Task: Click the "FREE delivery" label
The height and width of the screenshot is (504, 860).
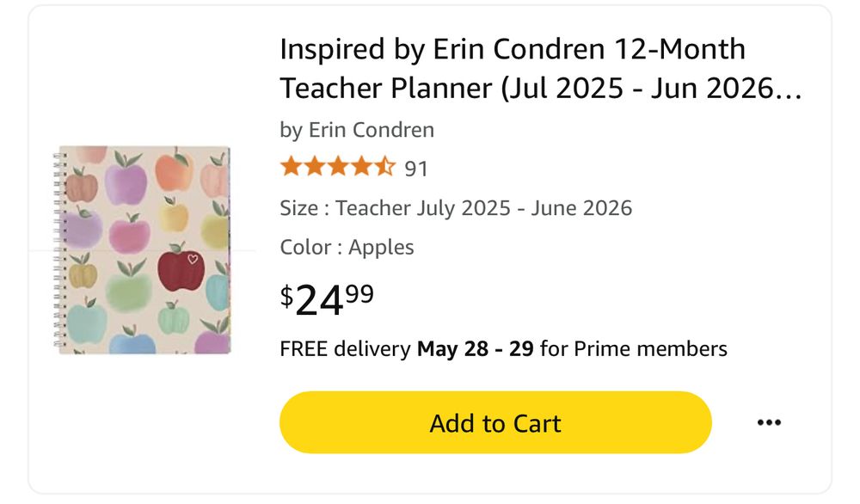Action: 345,349
